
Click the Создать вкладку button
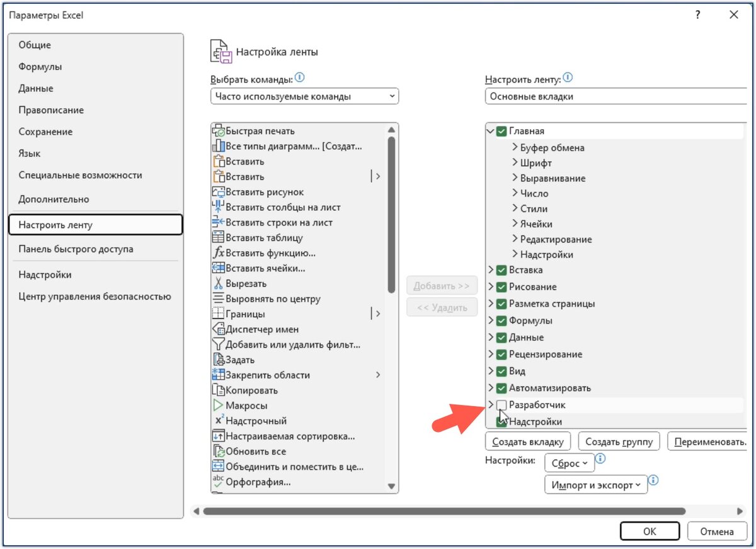pyautogui.click(x=528, y=441)
